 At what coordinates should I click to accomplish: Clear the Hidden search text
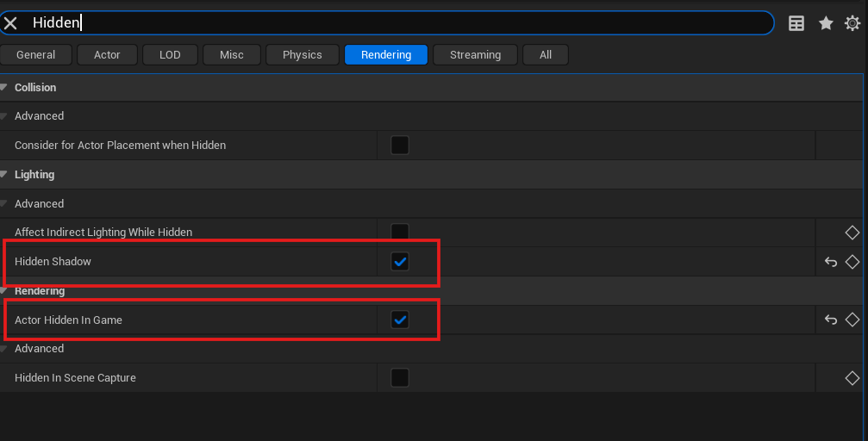click(10, 23)
